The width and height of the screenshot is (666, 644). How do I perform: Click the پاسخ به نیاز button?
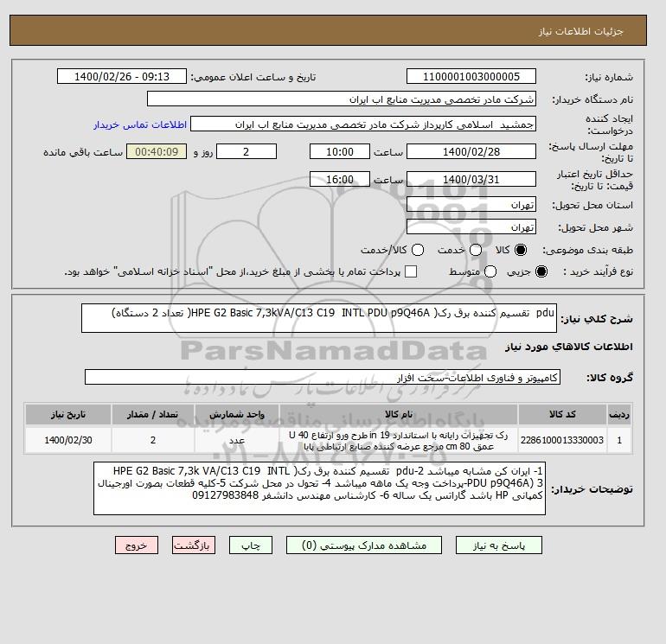[x=499, y=545]
